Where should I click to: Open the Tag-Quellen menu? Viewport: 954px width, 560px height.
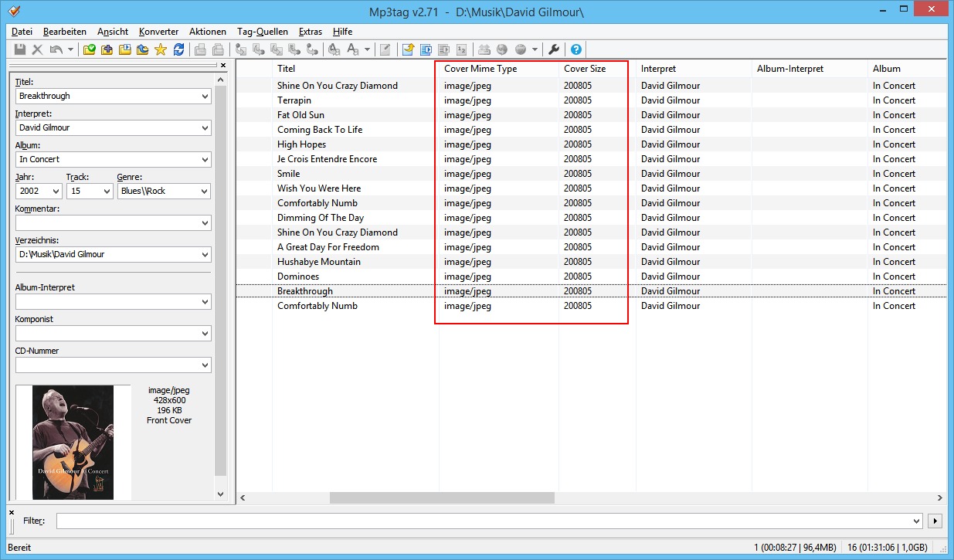point(262,32)
